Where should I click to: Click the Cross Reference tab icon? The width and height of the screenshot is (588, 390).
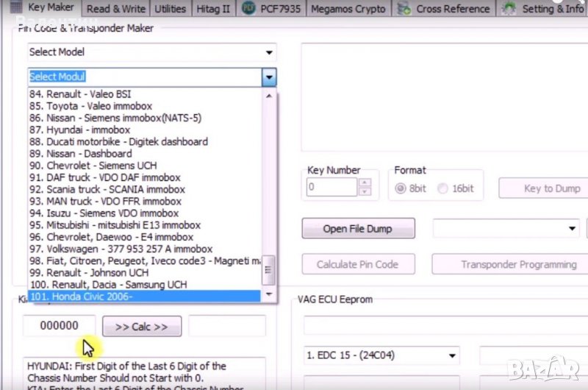coord(404,9)
